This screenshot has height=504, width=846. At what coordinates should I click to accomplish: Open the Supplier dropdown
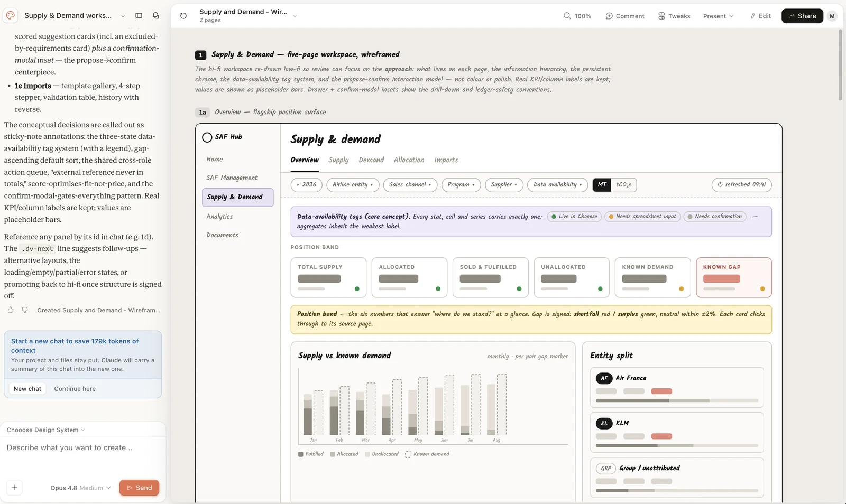pos(504,185)
